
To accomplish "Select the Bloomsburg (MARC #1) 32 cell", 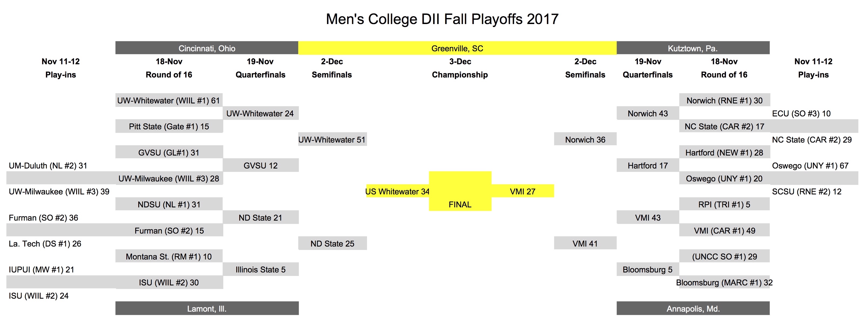I will point(724,282).
